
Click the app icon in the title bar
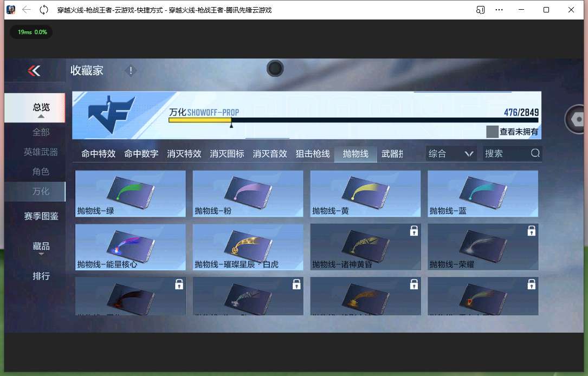11,10
